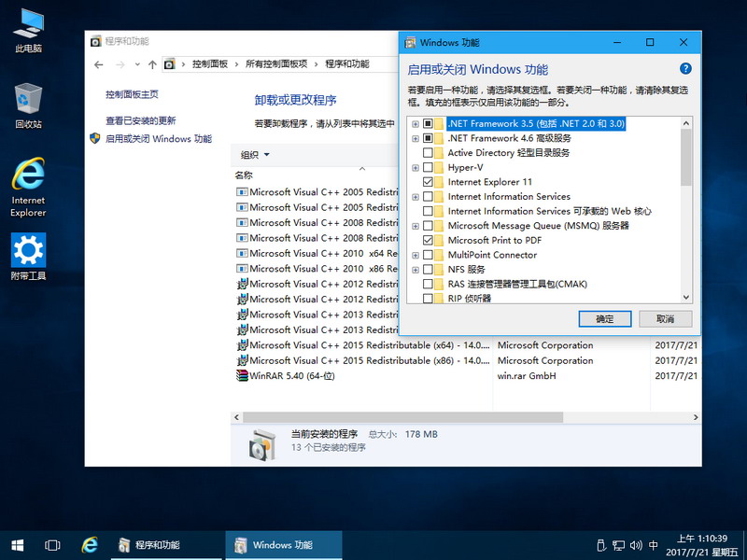Open the taskbar clock and date

[702, 545]
